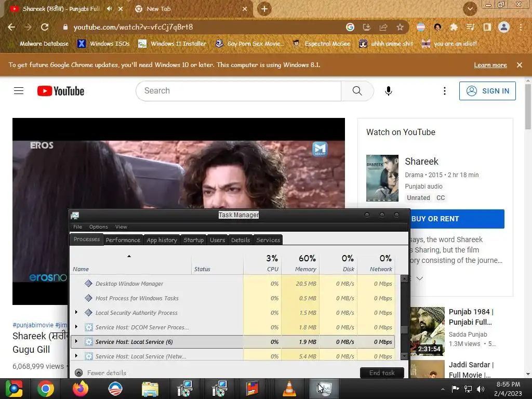Select Host Process for Windows Tasks
This screenshot has width=532, height=399.
pyautogui.click(x=233, y=298)
